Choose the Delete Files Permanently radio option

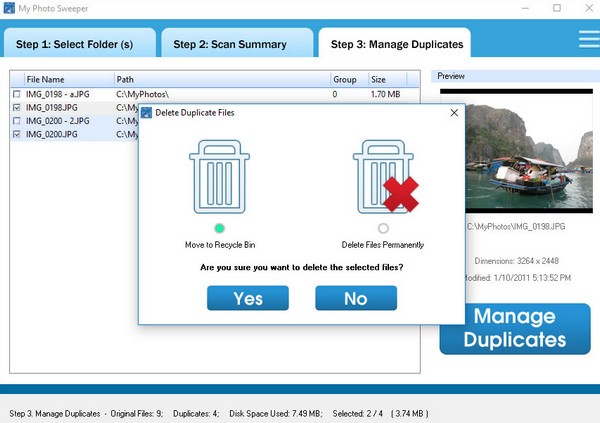tap(383, 228)
